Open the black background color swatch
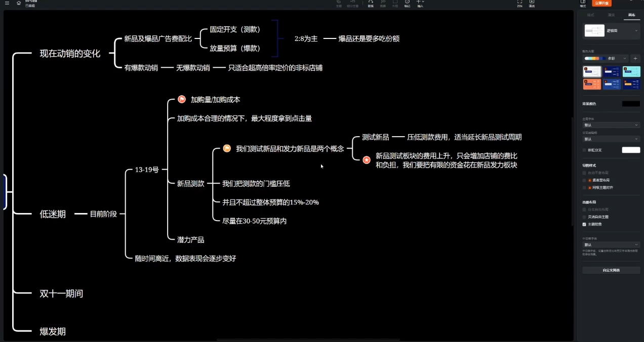This screenshot has height=342, width=644. pyautogui.click(x=631, y=104)
